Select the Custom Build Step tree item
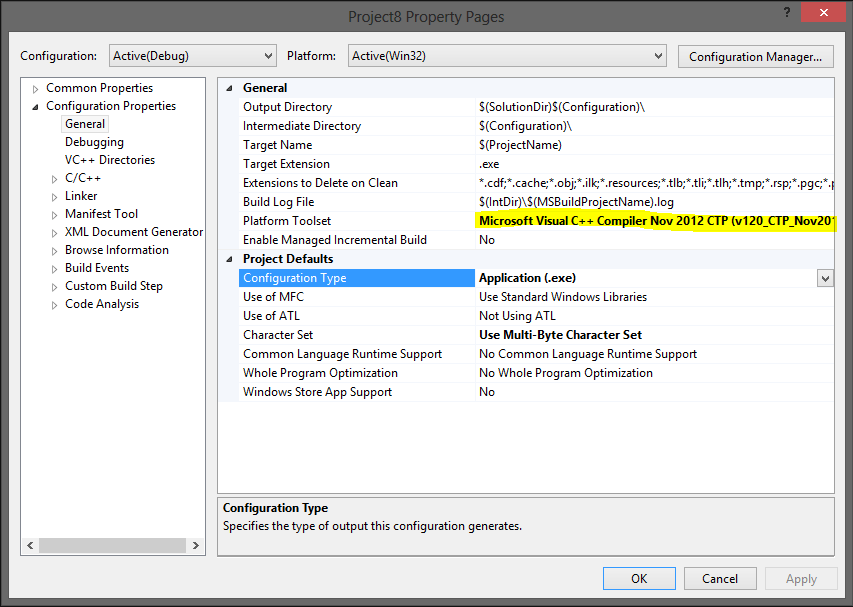Viewport: 853px width, 607px height. click(114, 285)
